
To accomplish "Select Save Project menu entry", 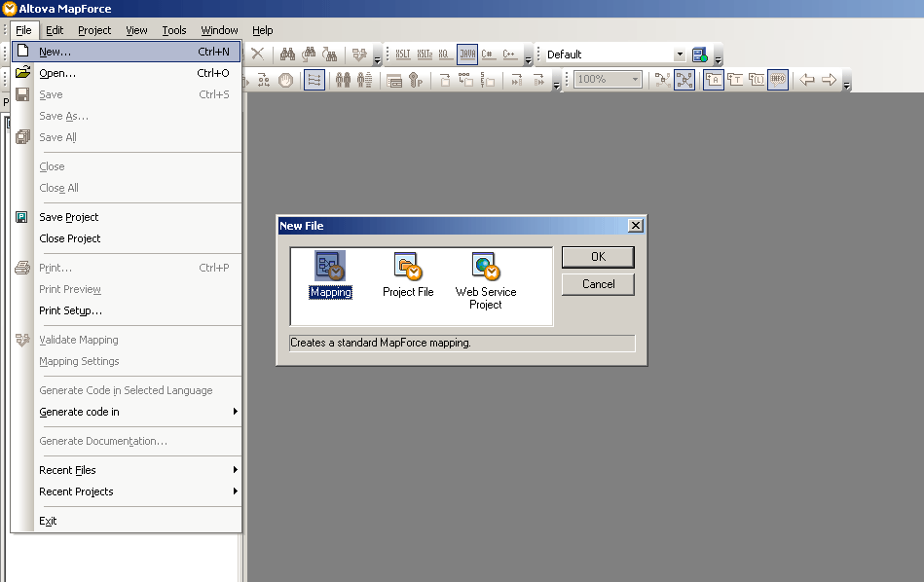I will tap(127, 217).
